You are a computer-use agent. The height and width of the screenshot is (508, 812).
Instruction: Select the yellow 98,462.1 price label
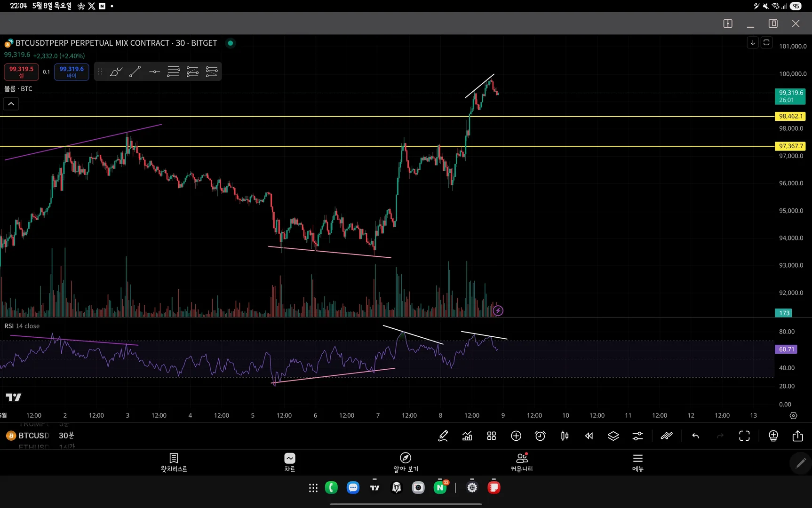[790, 116]
